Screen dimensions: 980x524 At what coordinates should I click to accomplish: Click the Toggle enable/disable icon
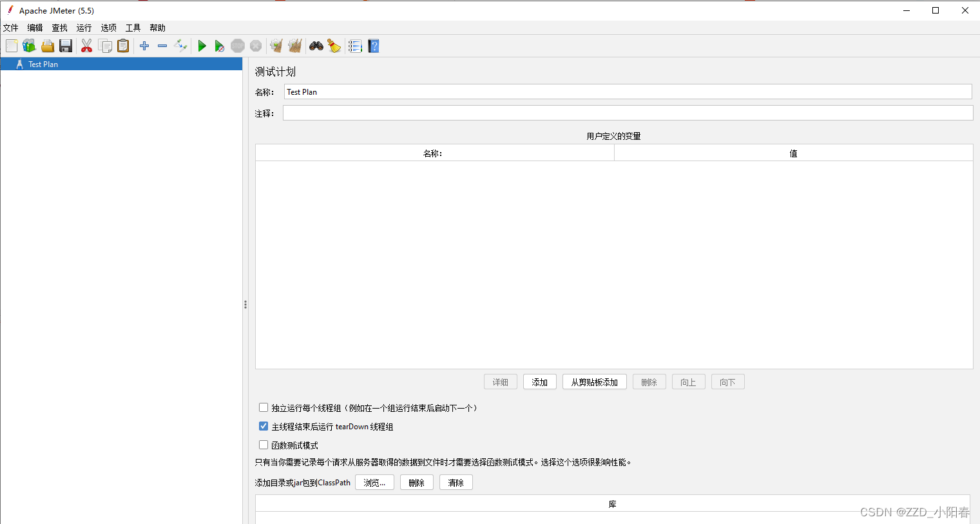(x=180, y=46)
